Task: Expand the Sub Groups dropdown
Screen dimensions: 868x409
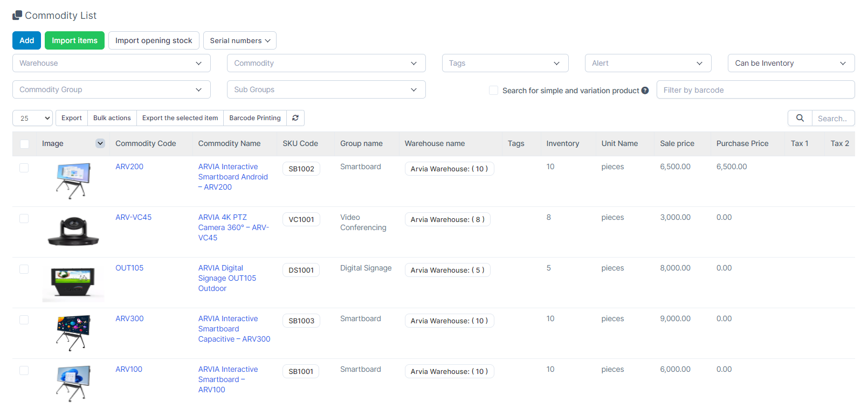Action: tap(326, 89)
